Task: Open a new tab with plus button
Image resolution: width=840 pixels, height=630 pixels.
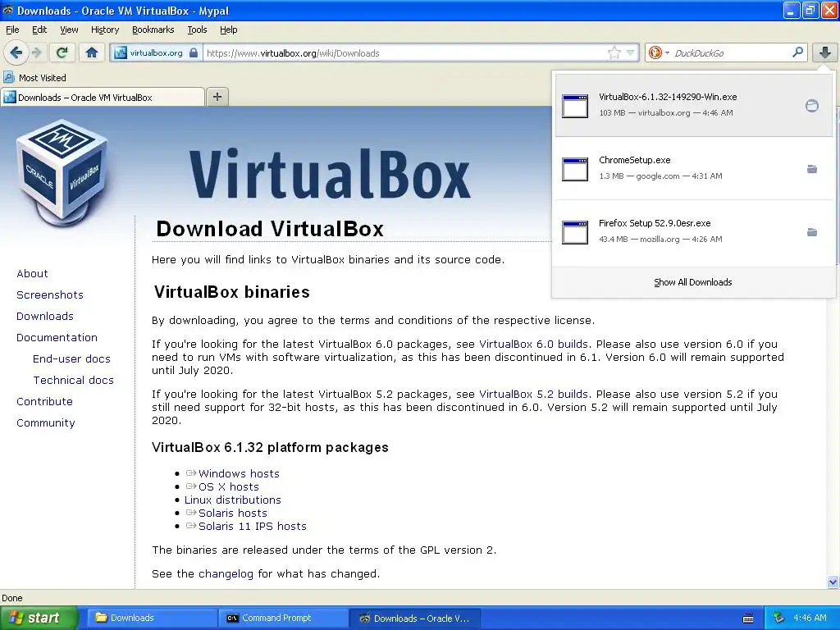Action: [x=217, y=97]
